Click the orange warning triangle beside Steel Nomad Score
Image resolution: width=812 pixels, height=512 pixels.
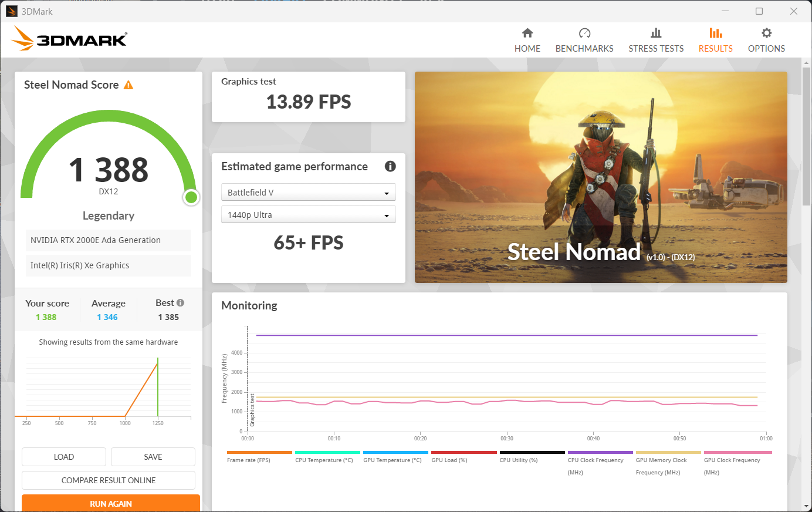click(128, 85)
